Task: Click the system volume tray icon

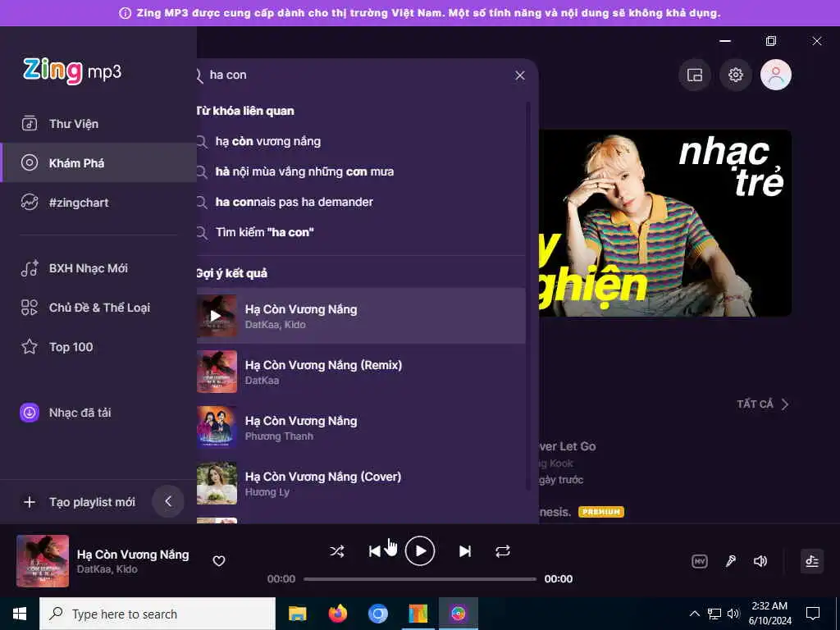Action: pos(733,614)
